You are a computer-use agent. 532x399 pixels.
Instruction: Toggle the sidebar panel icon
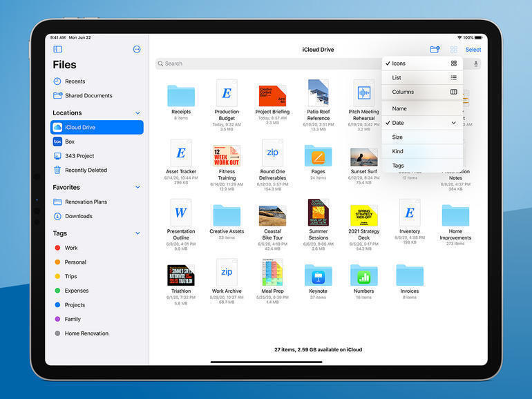(57, 50)
